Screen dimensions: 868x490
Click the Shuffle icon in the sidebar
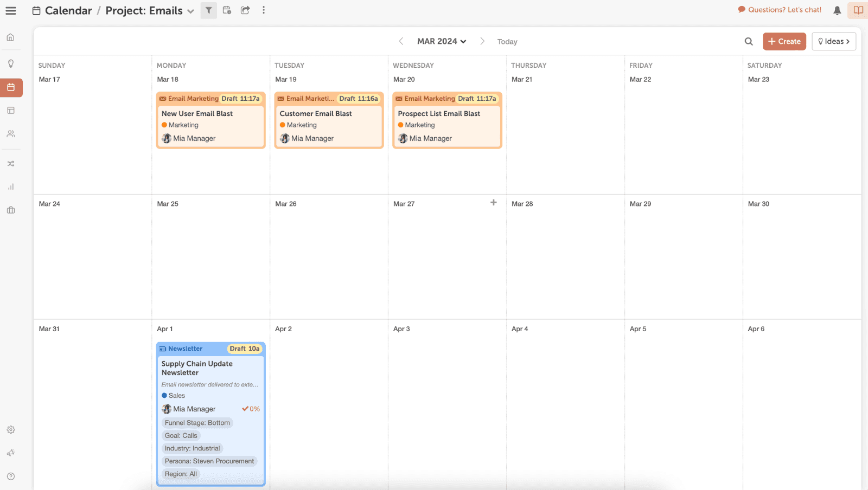(11, 163)
